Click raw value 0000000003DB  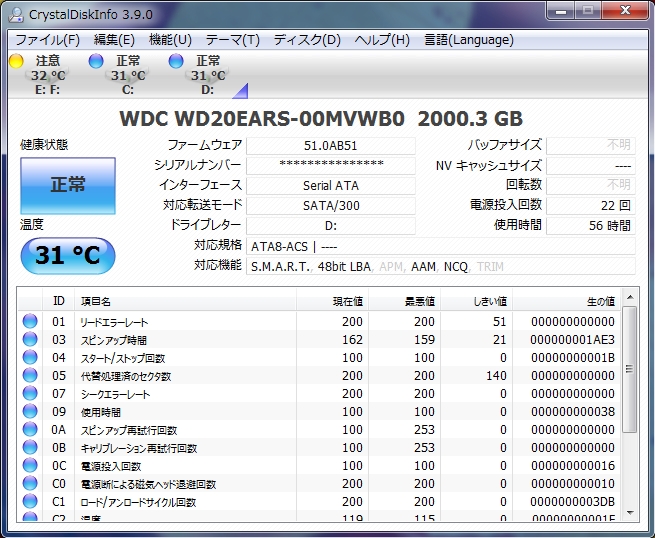point(572,501)
